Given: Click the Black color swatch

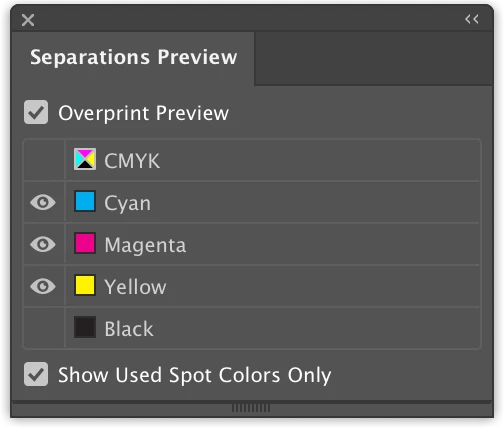Looking at the screenshot, I should [85, 327].
